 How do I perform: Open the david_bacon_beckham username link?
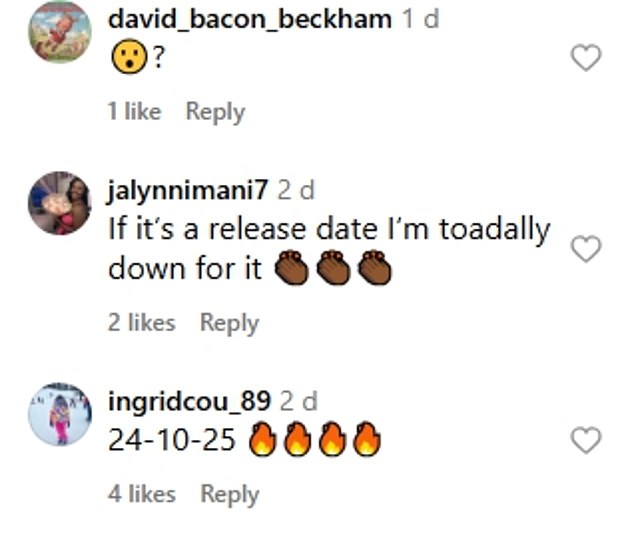[x=249, y=18]
